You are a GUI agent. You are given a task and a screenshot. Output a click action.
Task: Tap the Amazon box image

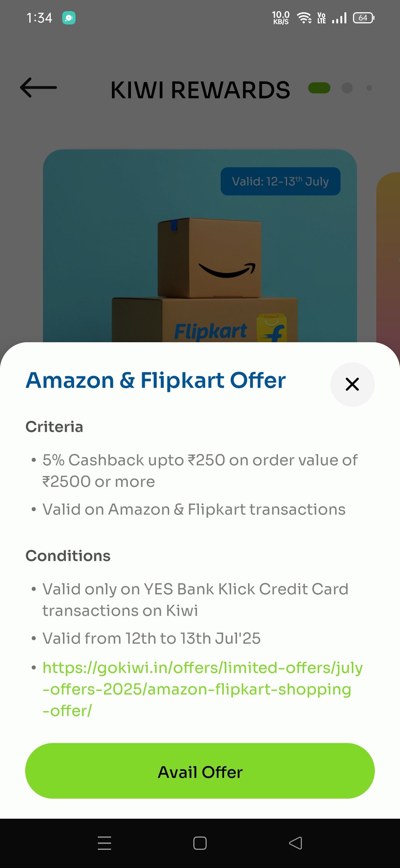[210, 258]
